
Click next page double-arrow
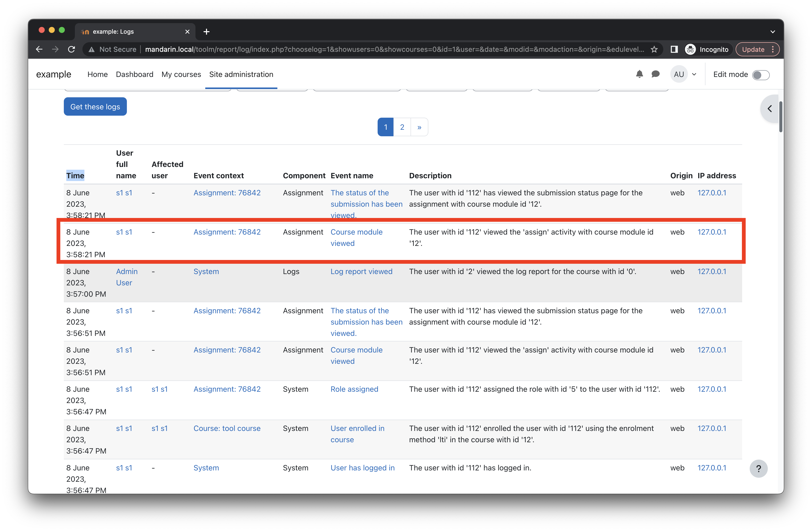tap(419, 127)
